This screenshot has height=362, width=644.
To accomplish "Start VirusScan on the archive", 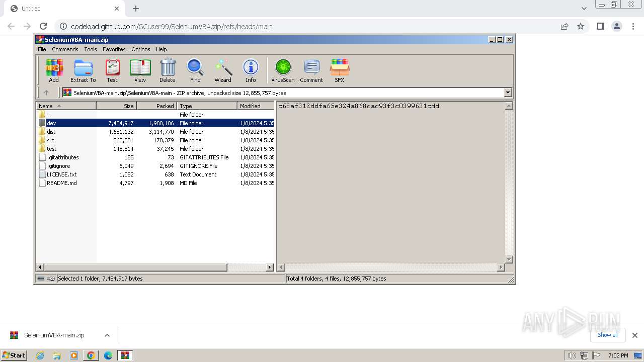I will coord(283,70).
